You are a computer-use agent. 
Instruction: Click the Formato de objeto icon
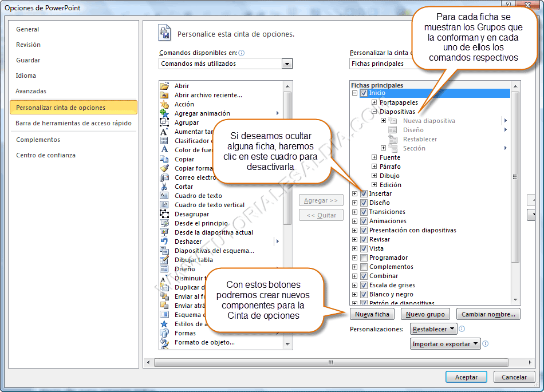pyautogui.click(x=164, y=342)
